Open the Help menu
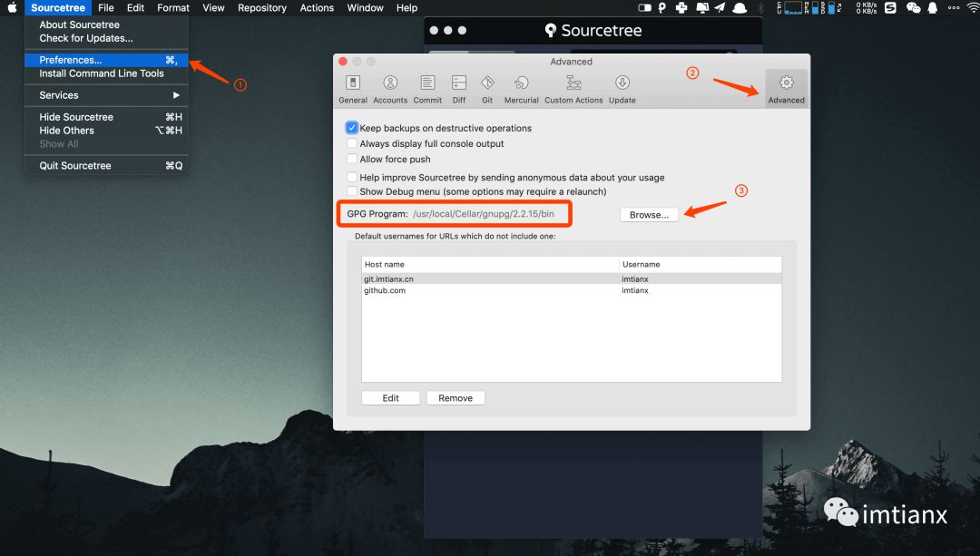Viewport: 980px width, 556px height. pyautogui.click(x=407, y=7)
